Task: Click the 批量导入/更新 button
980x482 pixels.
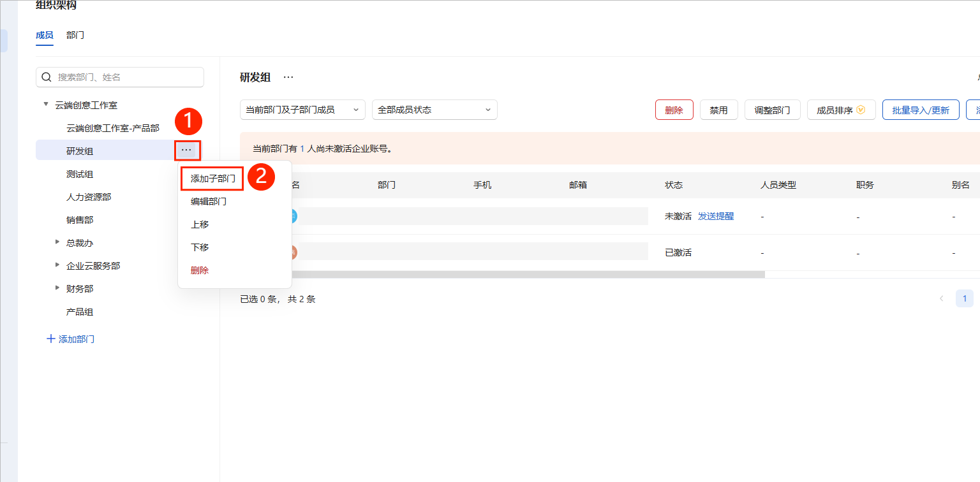Action: 921,110
